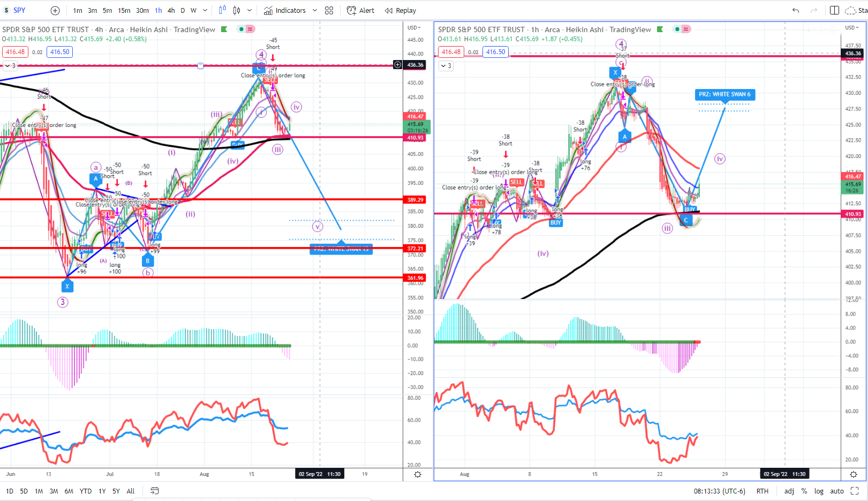Click plus button at 436.36 price
Image resolution: width=868 pixels, height=501 pixels.
click(397, 65)
